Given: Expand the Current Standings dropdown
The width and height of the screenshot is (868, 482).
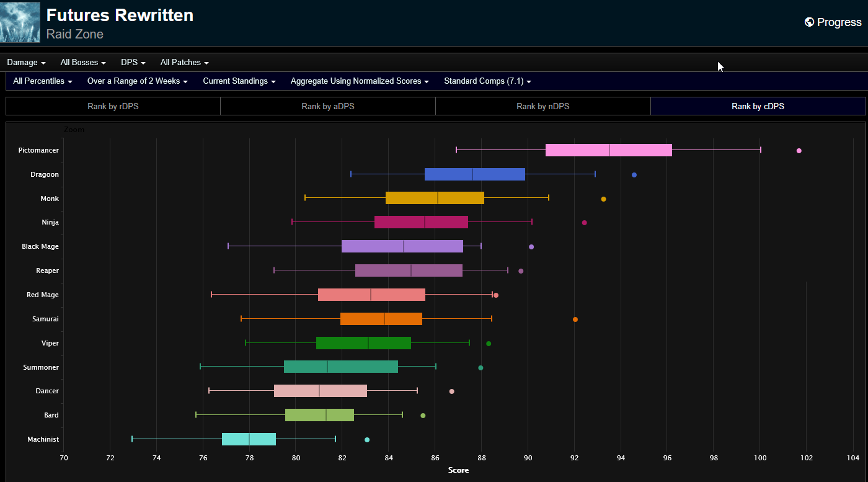Looking at the screenshot, I should [239, 81].
